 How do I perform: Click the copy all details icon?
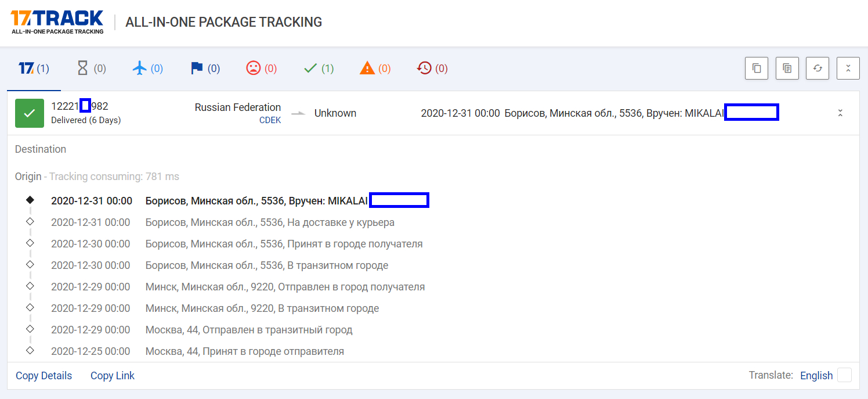[787, 68]
